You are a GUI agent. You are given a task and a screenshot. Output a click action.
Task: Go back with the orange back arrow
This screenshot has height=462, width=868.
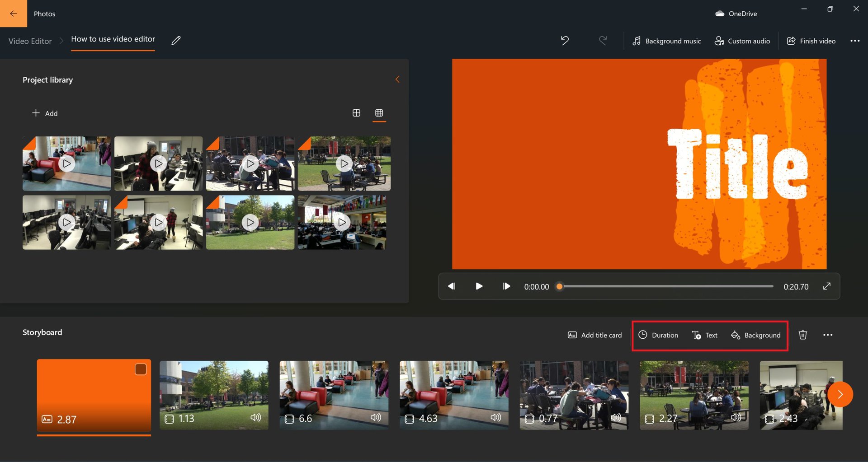point(14,14)
